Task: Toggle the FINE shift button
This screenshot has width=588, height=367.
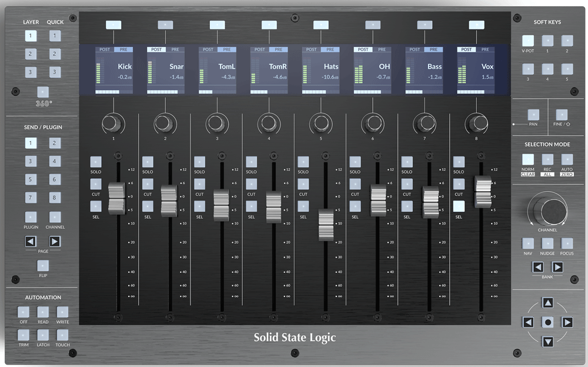Action: click(x=562, y=115)
